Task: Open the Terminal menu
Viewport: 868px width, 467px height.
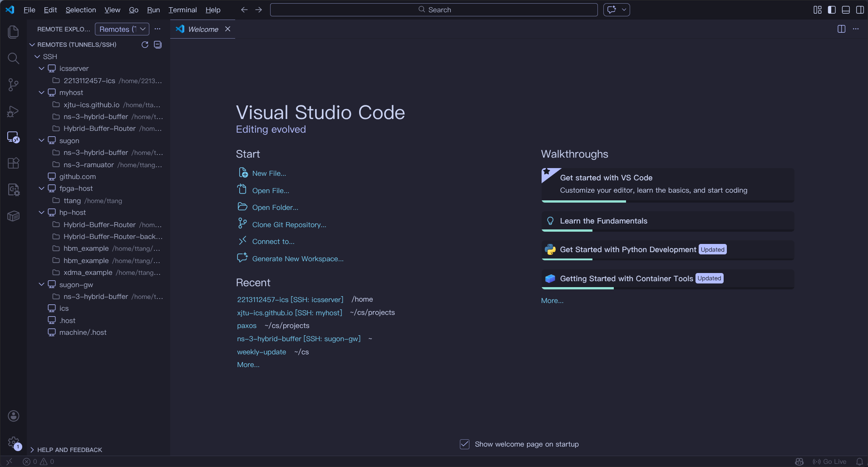Action: 182,10
